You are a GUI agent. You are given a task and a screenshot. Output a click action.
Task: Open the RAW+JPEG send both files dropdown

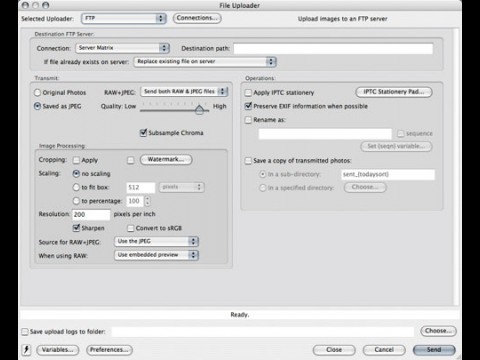point(184,91)
